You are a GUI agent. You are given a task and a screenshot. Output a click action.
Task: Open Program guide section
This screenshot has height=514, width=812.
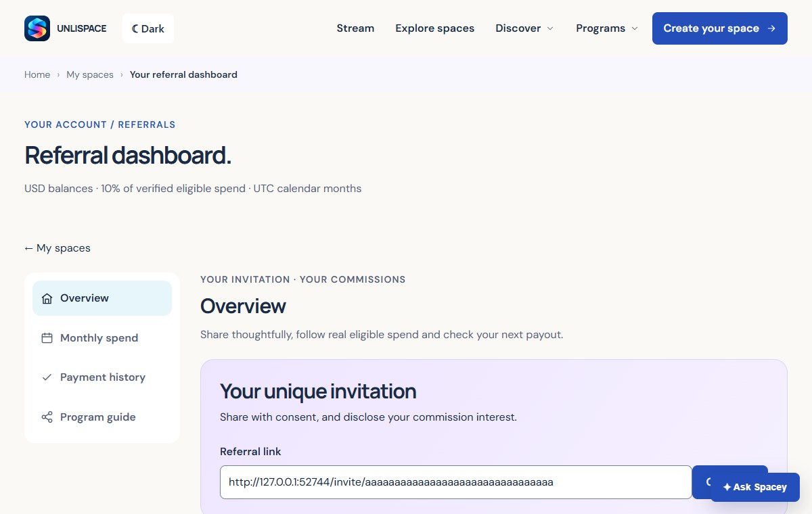point(102,417)
